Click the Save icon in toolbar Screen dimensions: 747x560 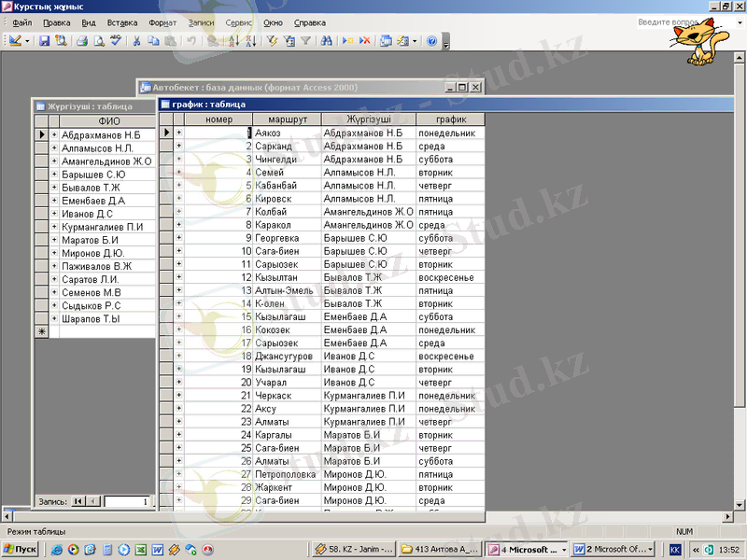pos(44,41)
